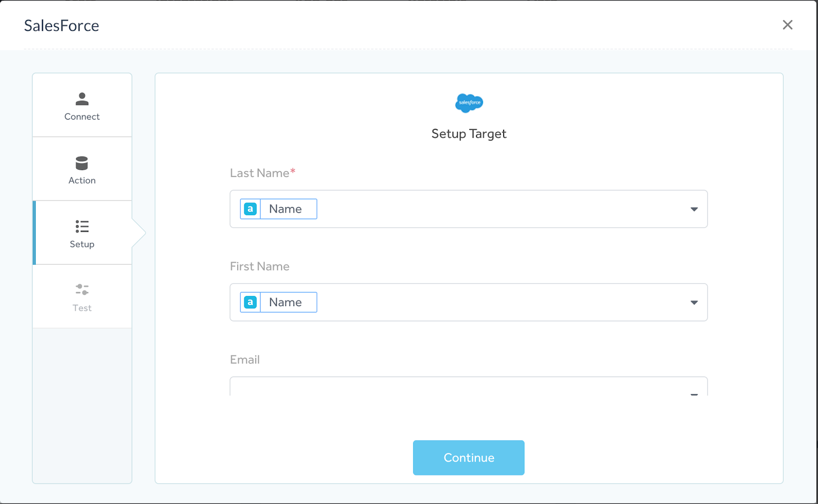
Task: Click the Setup Target heading
Action: coord(469,134)
